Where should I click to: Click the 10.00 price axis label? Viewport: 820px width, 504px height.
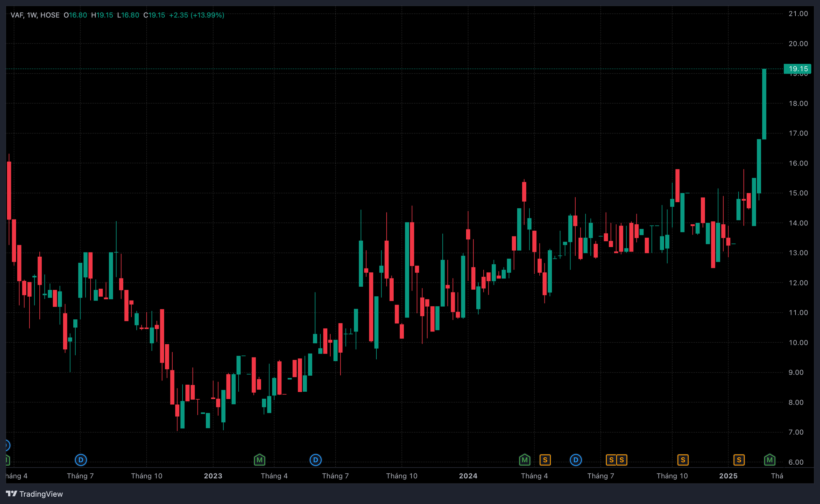coord(798,343)
